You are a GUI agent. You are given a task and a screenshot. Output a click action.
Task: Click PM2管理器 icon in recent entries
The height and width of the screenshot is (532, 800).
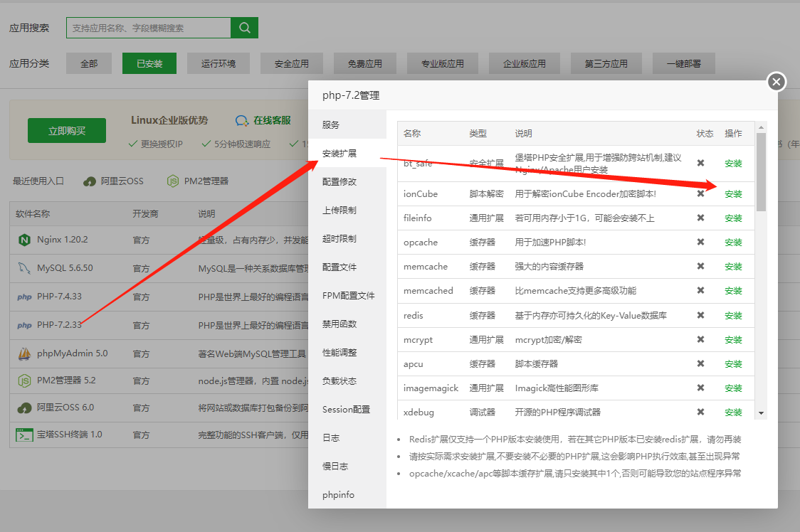coord(173,181)
